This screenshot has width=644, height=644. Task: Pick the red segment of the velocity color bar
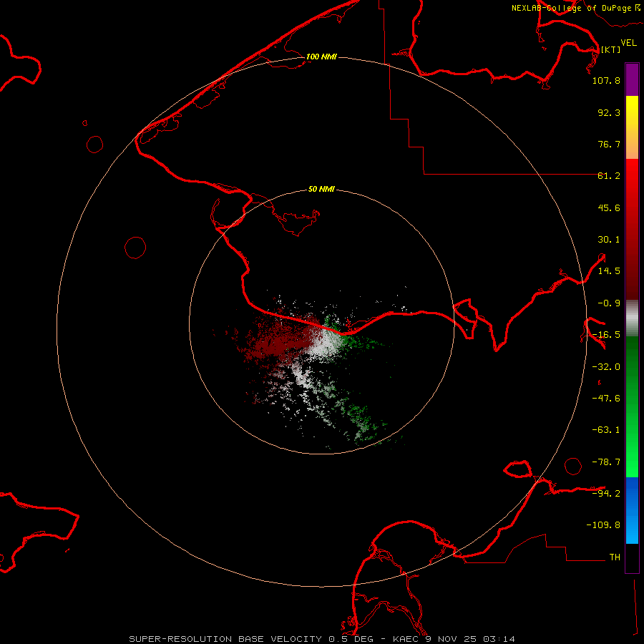(x=632, y=229)
